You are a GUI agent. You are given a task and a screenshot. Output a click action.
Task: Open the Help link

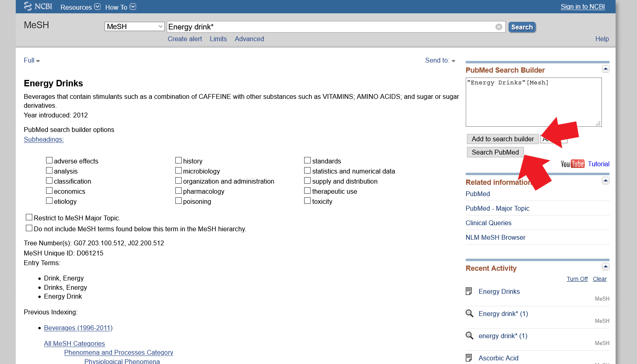(x=602, y=39)
